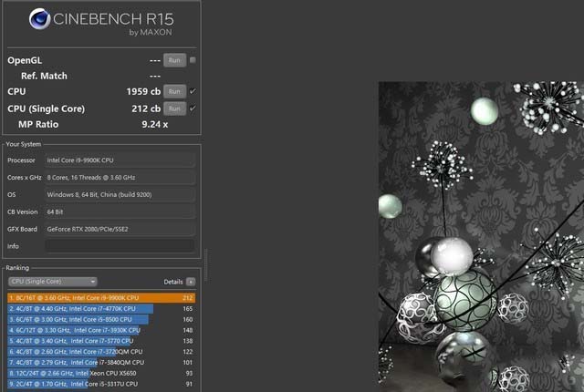
Task: Open the CPU (Single Core) ranking dropdown
Action: 53,282
